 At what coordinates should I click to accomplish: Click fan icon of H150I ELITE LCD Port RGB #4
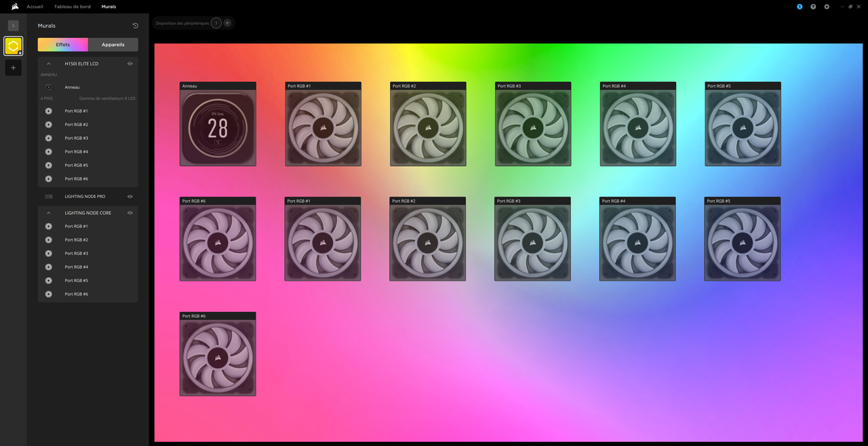coord(48,151)
